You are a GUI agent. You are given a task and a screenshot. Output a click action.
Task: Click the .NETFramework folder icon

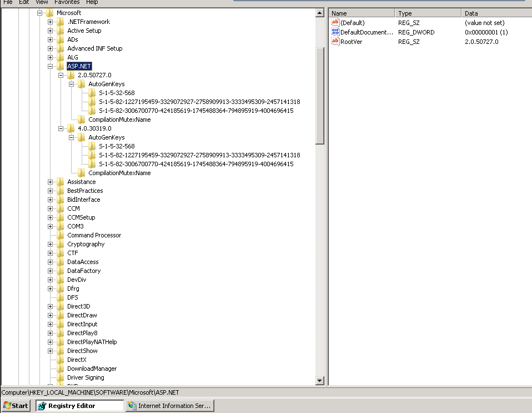pos(61,22)
